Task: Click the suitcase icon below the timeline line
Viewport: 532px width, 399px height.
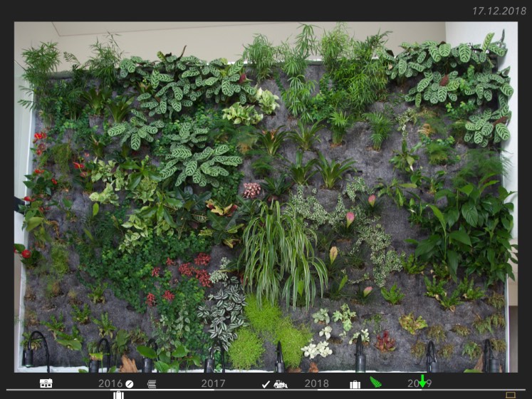Action: coord(118,394)
